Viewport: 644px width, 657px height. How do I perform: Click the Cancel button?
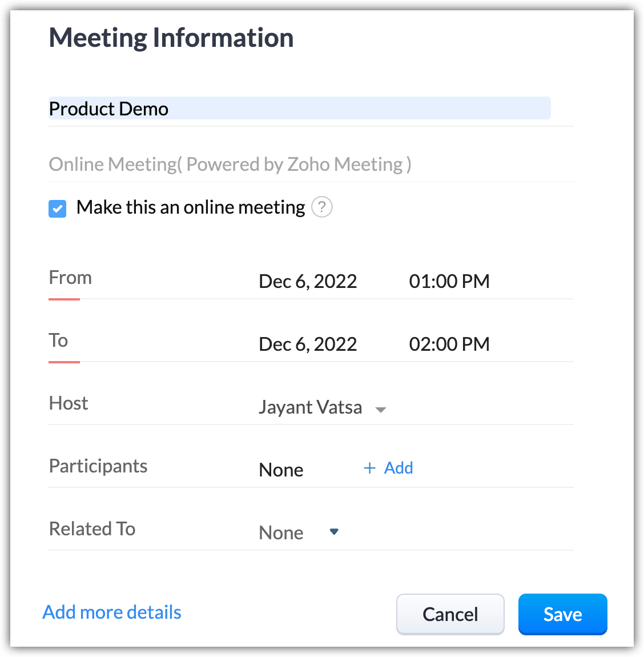[x=450, y=614]
